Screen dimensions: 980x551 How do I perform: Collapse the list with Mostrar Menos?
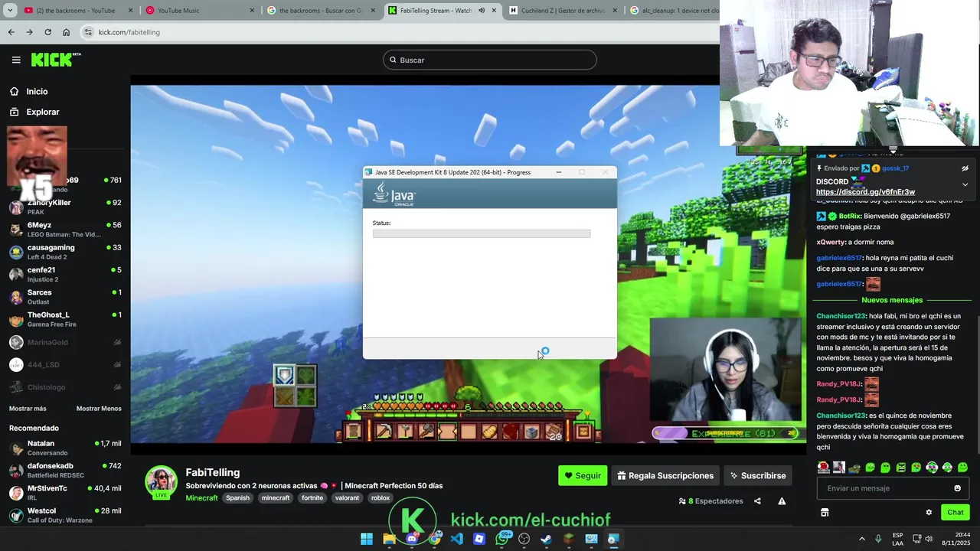pos(99,409)
